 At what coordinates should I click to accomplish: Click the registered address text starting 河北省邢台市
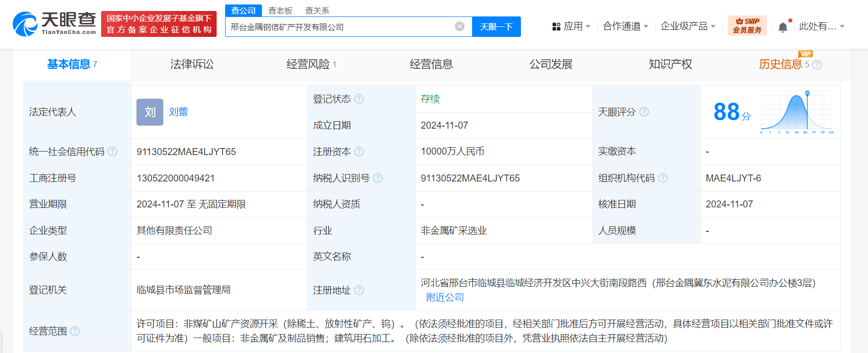pos(618,283)
